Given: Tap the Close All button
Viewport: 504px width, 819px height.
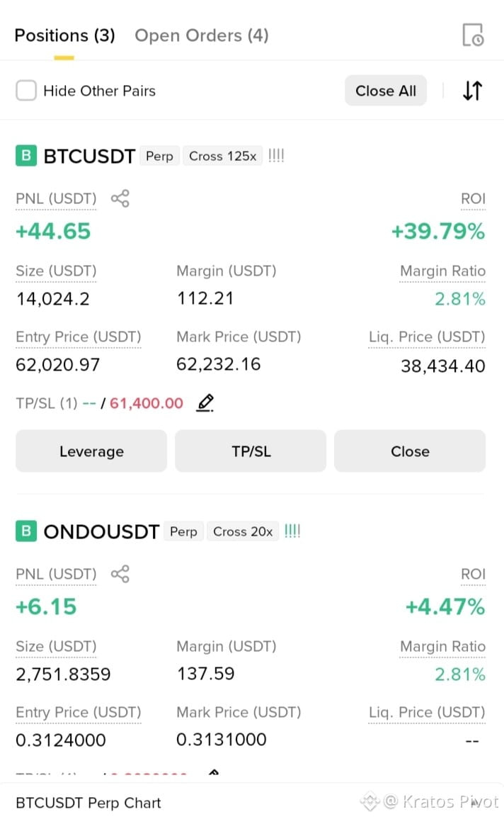Looking at the screenshot, I should tap(386, 91).
